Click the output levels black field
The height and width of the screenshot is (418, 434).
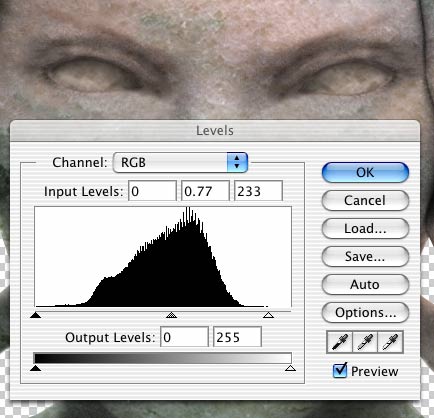[x=184, y=337]
